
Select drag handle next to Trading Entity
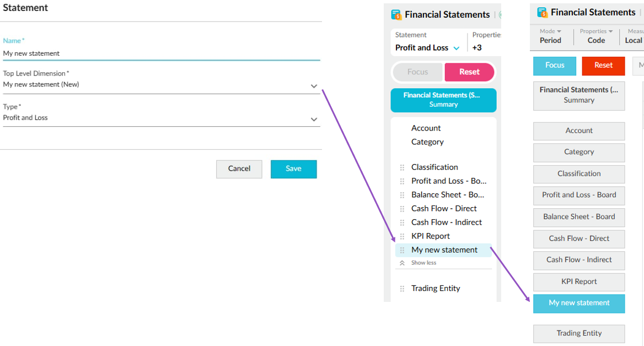pyautogui.click(x=402, y=289)
